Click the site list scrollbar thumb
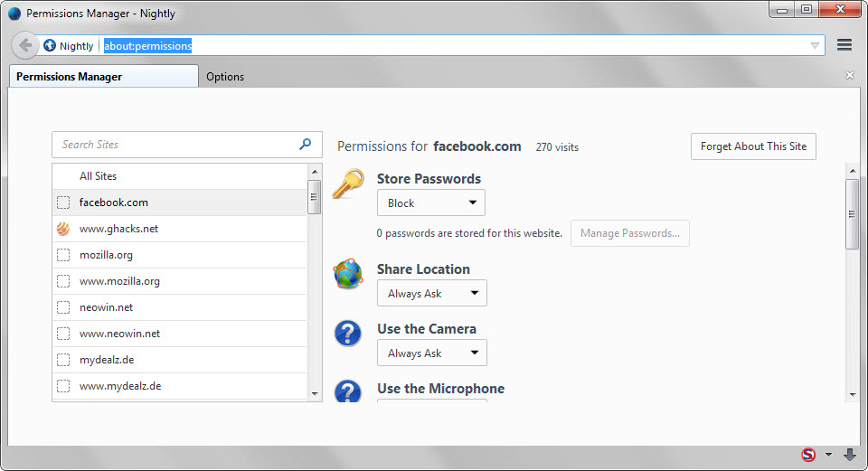Screen dimensions: 868x471 (315, 197)
